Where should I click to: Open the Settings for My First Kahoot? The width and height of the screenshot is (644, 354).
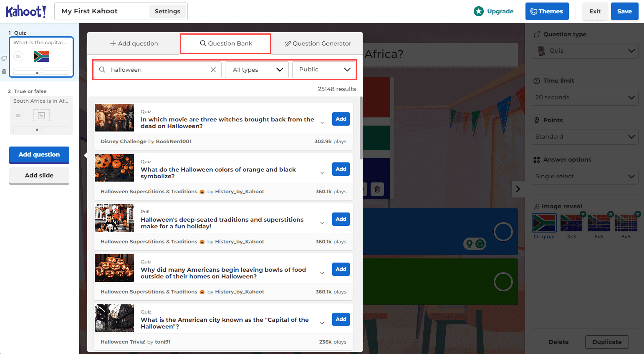(167, 11)
